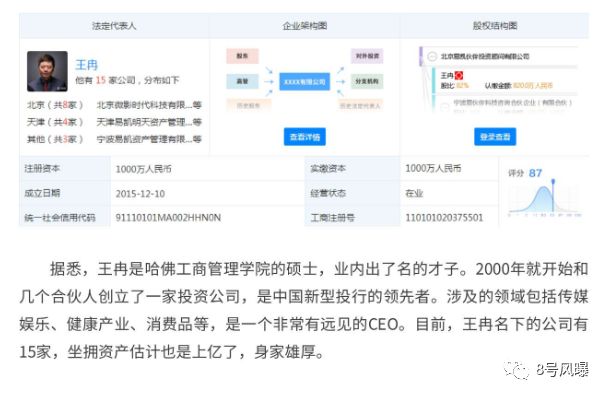
Task: Open 天津易凯明天资产管理...等 company link
Action: pos(149,122)
